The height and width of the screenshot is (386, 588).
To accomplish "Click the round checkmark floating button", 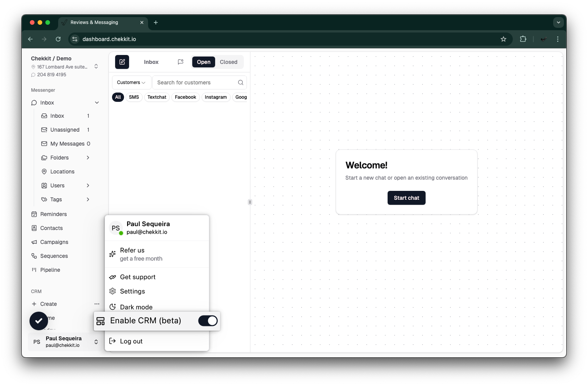I will click(39, 321).
